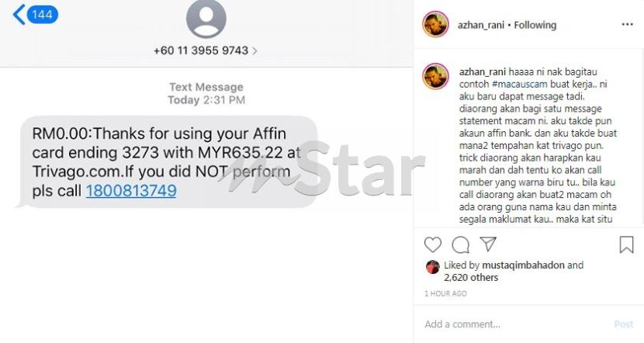This screenshot has width=644, height=343.
Task: Open the 144 unread messages badge
Action: click(x=43, y=15)
